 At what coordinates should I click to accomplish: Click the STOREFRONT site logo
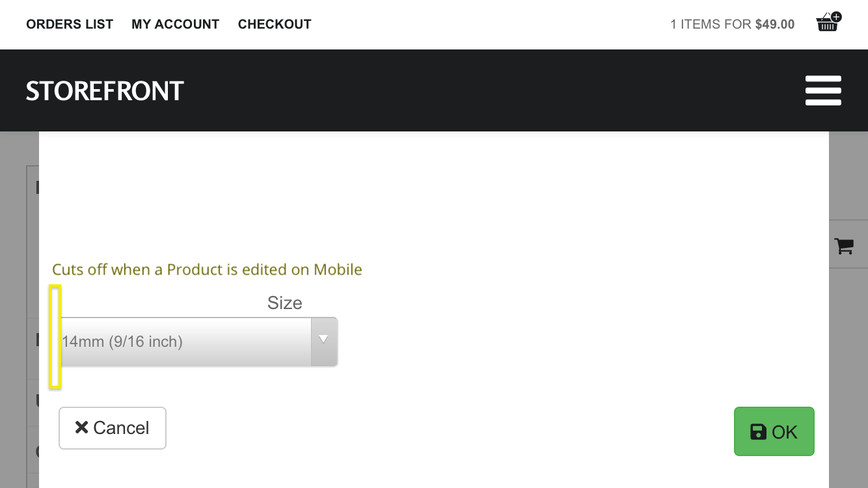coord(105,91)
